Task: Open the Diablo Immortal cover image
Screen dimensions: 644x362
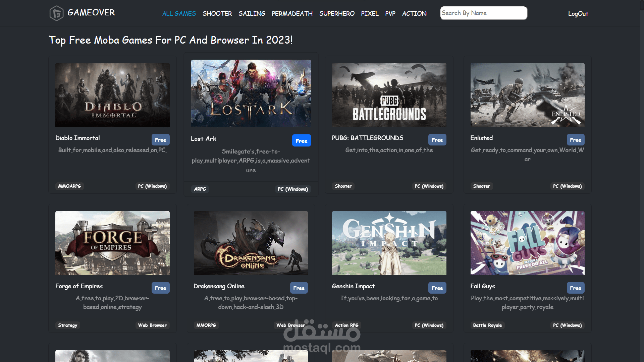Action: [x=112, y=95]
